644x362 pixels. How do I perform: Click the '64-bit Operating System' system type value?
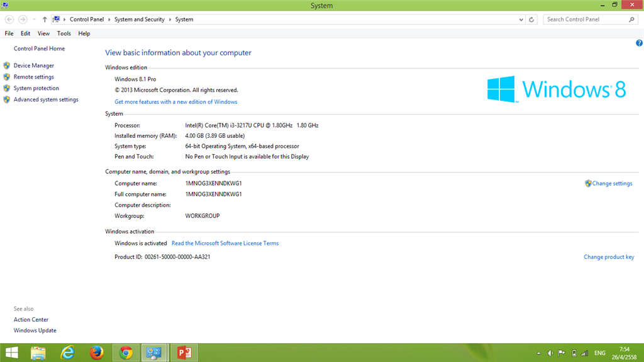(x=242, y=146)
